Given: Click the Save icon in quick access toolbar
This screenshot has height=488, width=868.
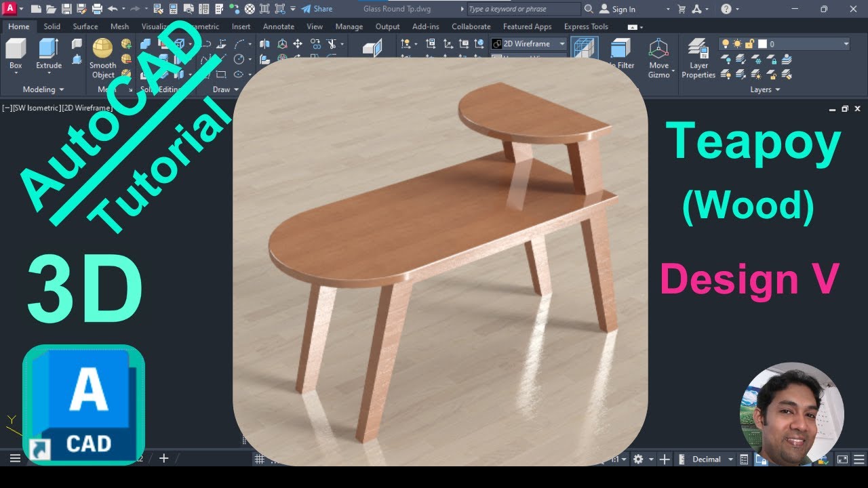Looking at the screenshot, I should pos(66,9).
